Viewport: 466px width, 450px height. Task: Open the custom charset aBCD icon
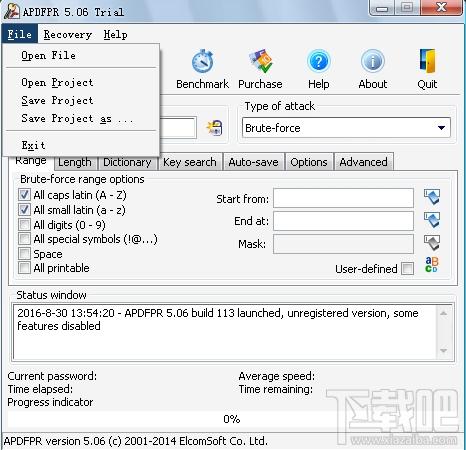click(432, 264)
